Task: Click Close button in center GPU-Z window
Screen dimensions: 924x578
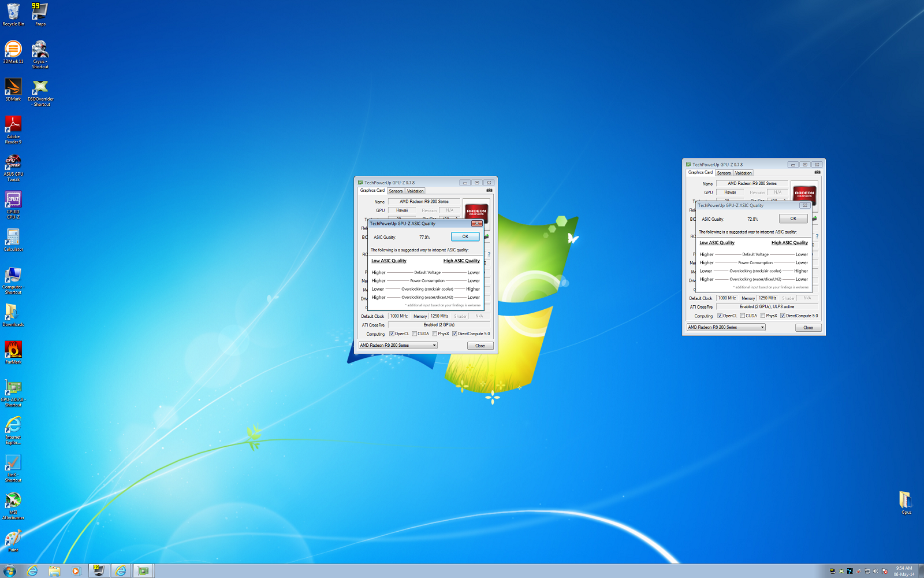Action: click(480, 346)
